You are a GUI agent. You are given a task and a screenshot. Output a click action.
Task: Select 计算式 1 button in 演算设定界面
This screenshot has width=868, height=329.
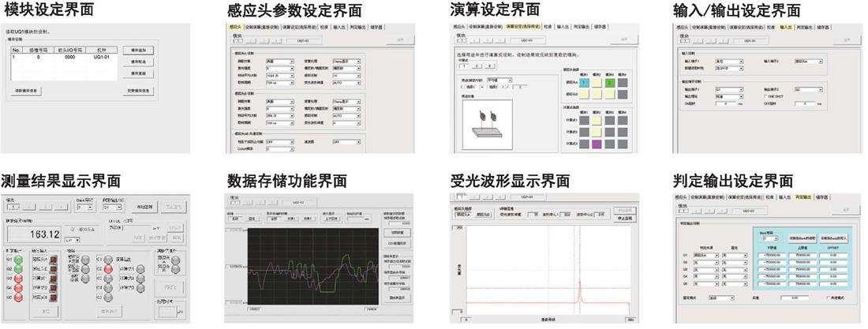[x=465, y=66]
